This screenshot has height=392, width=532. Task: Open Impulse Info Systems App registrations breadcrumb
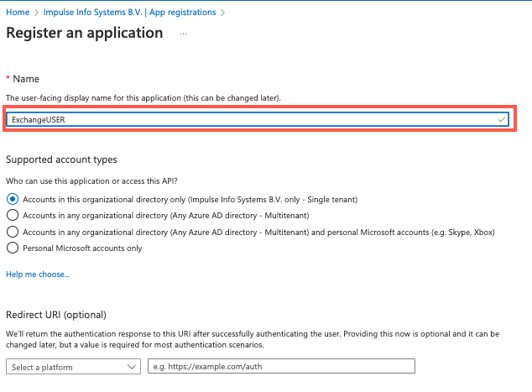click(129, 13)
